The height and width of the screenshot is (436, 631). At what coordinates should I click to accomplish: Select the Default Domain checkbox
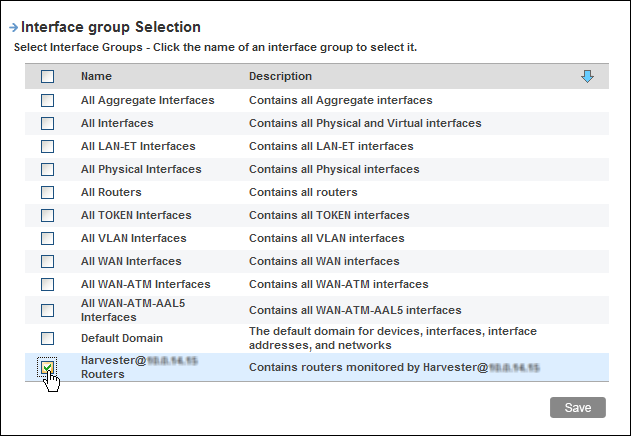(x=48, y=339)
